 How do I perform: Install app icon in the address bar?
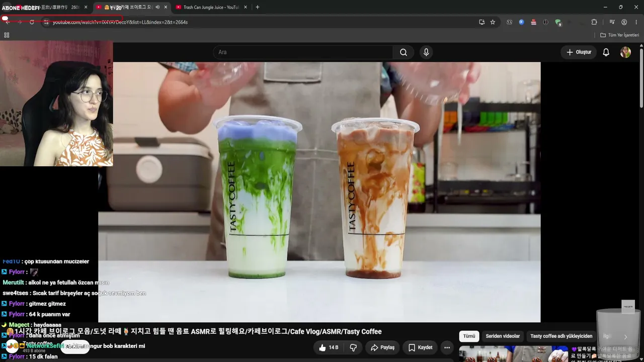[x=481, y=22]
